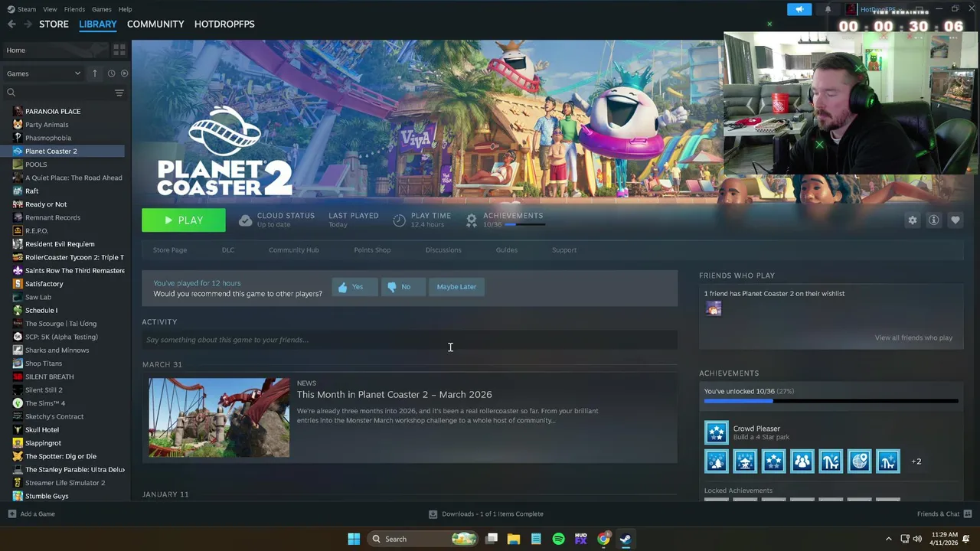Click Add a Game plus icon
Viewport: 980px width, 551px height.
(x=11, y=514)
